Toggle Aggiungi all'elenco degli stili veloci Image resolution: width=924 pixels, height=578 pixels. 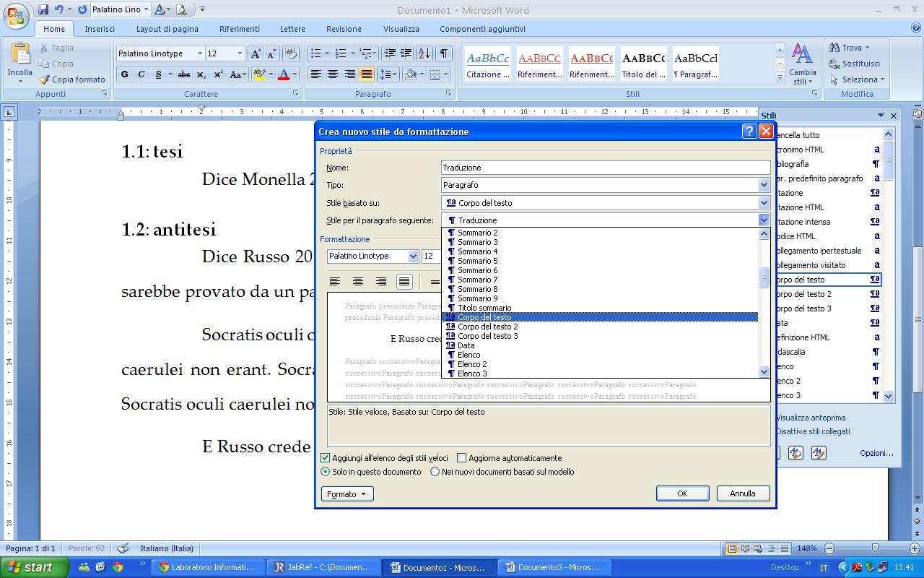point(325,458)
